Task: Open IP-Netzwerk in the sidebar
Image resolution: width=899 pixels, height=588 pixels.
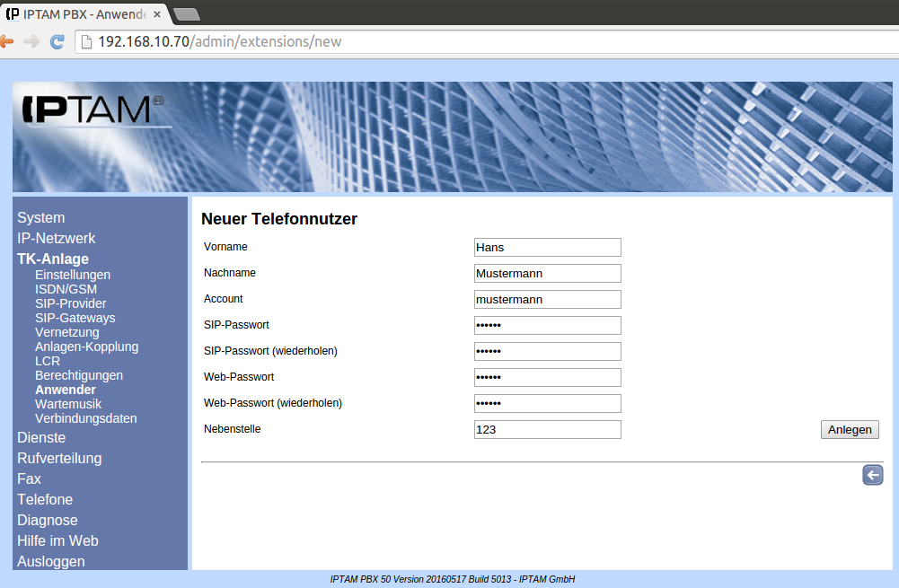Action: pos(56,238)
